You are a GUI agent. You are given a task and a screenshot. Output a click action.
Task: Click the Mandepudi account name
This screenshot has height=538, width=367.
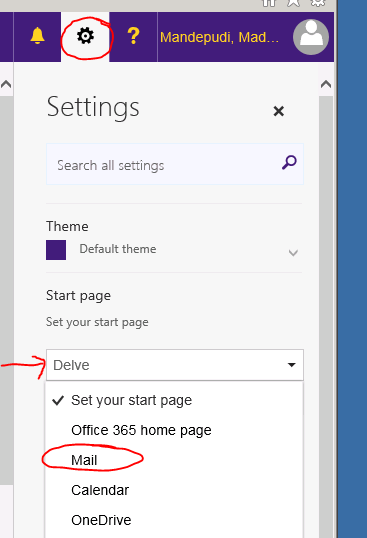click(220, 37)
